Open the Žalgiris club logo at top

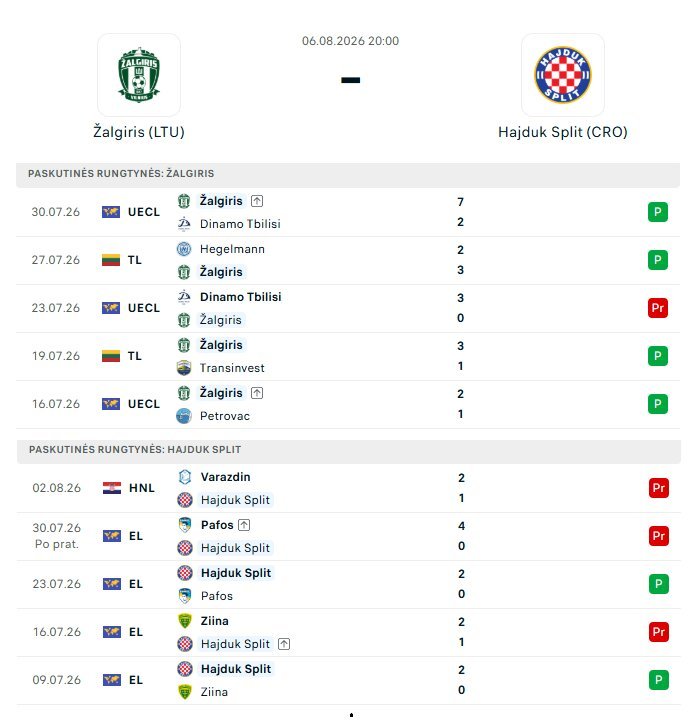[139, 74]
